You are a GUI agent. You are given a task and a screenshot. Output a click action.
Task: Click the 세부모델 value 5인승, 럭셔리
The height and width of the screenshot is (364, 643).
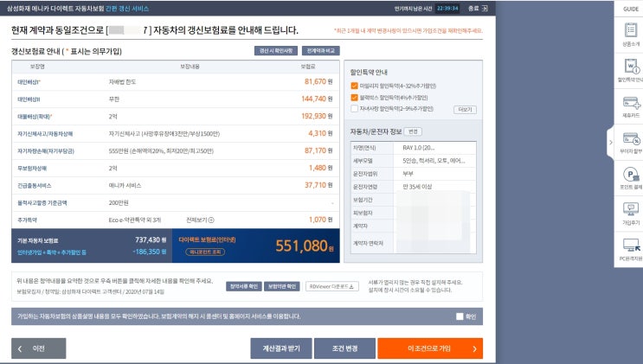pos(434,161)
